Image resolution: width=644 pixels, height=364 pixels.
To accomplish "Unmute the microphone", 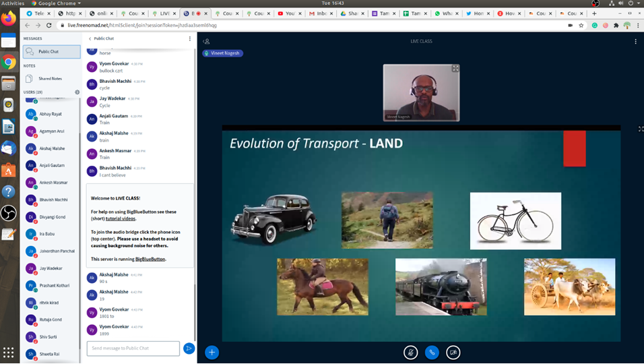I will (x=410, y=352).
